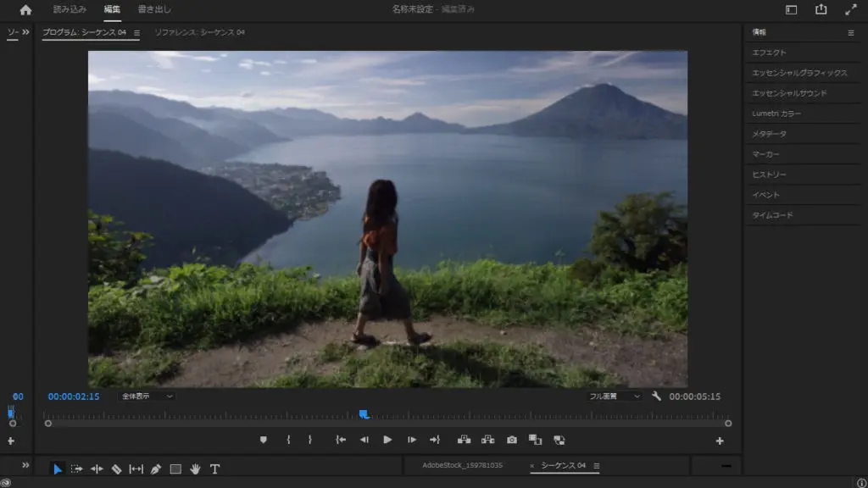Click the blue playhead on time ruler
The height and width of the screenshot is (488, 868).
click(364, 414)
